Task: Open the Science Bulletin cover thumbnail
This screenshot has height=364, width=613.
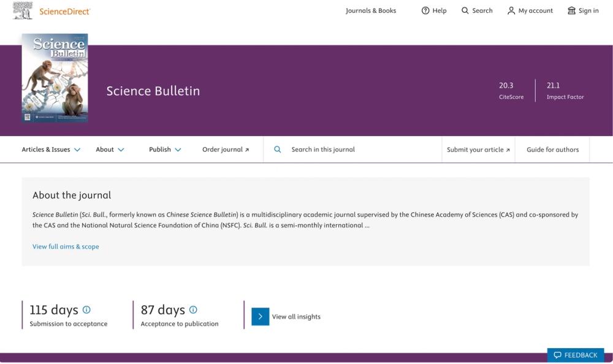Action: [x=55, y=78]
